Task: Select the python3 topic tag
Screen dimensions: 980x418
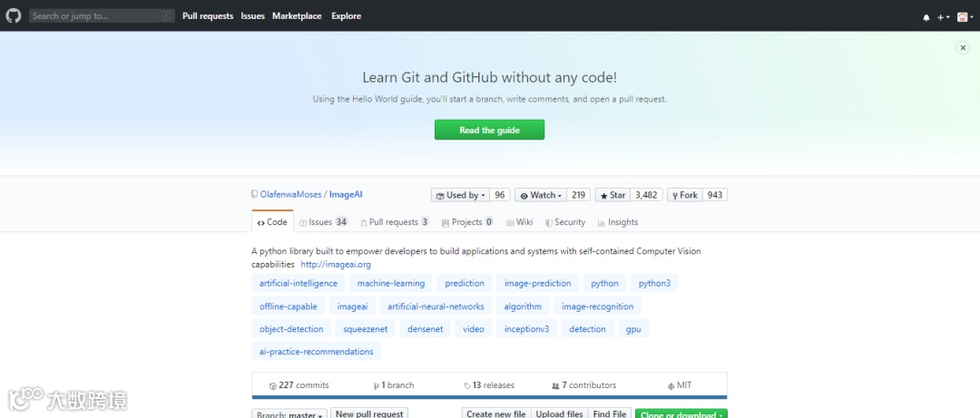Action: tap(654, 283)
